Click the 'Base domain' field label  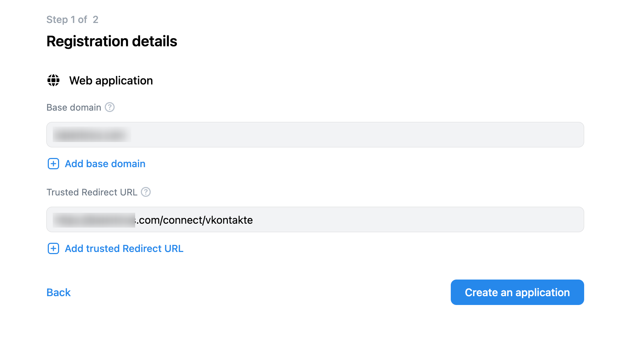74,107
